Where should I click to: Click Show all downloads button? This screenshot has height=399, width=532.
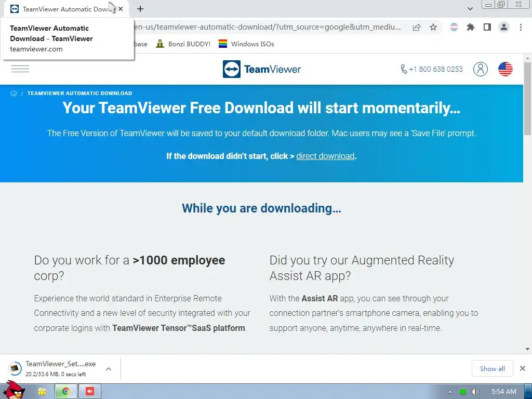(493, 369)
